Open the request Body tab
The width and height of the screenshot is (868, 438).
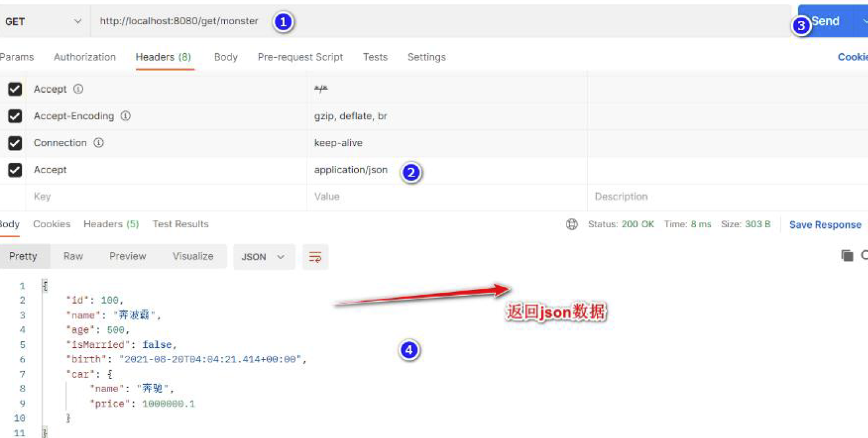(226, 57)
